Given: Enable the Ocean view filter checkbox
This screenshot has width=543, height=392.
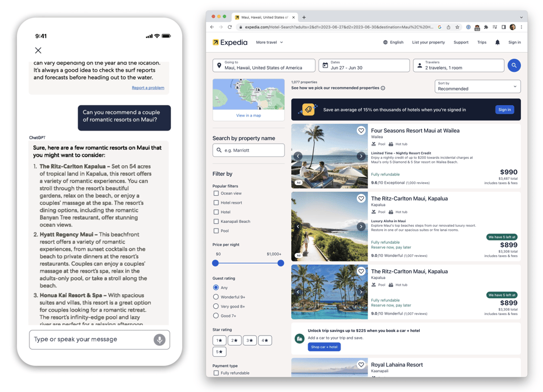Looking at the screenshot, I should pyautogui.click(x=216, y=193).
